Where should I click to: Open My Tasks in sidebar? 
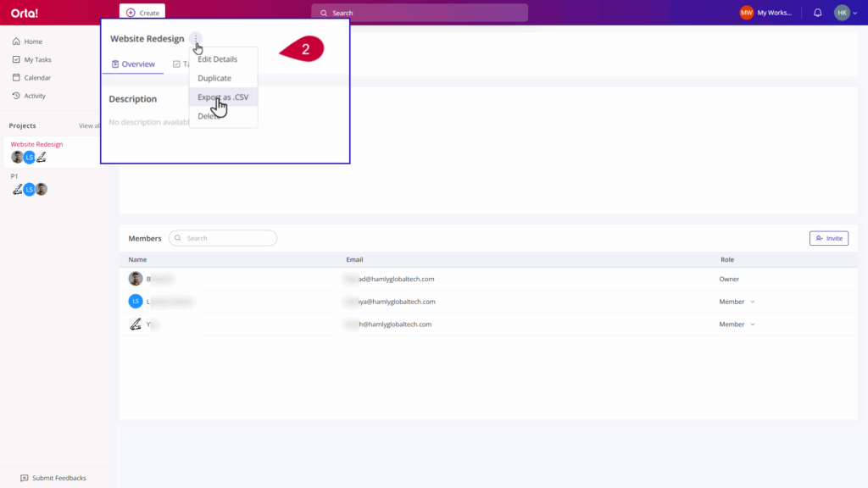click(37, 60)
